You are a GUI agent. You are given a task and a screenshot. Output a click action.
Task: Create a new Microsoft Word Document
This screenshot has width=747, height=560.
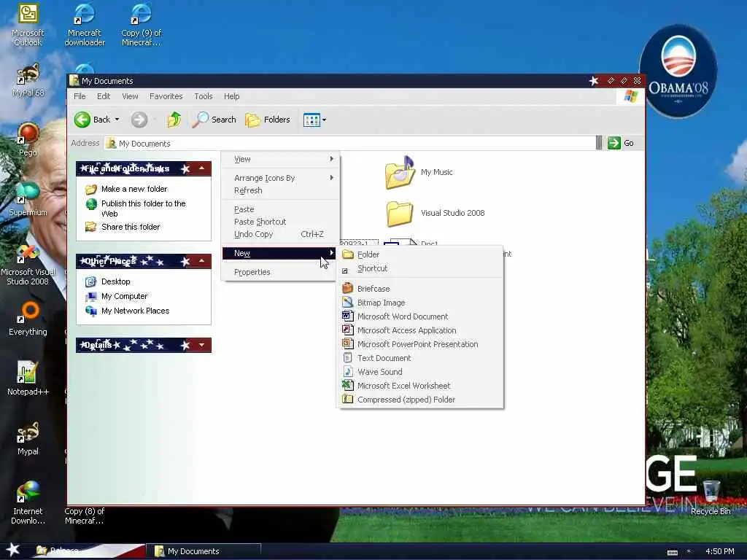420,316
